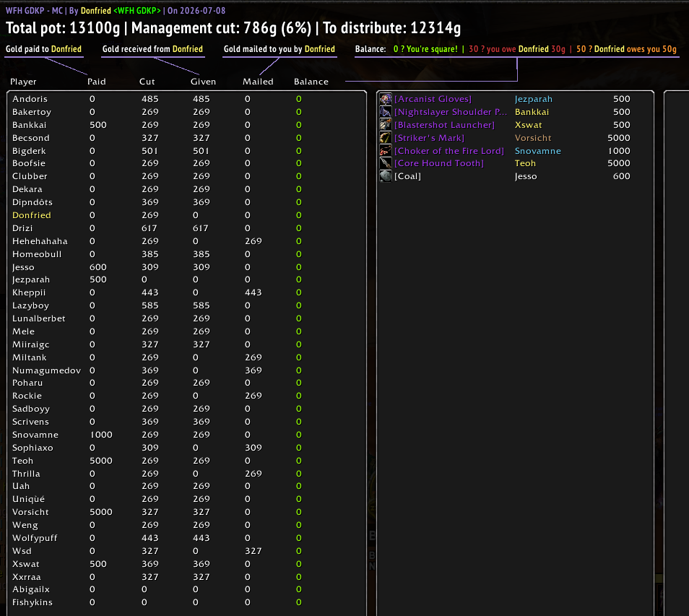Click buyer Teoh in the loot list
This screenshot has height=616, width=689.
point(525,163)
